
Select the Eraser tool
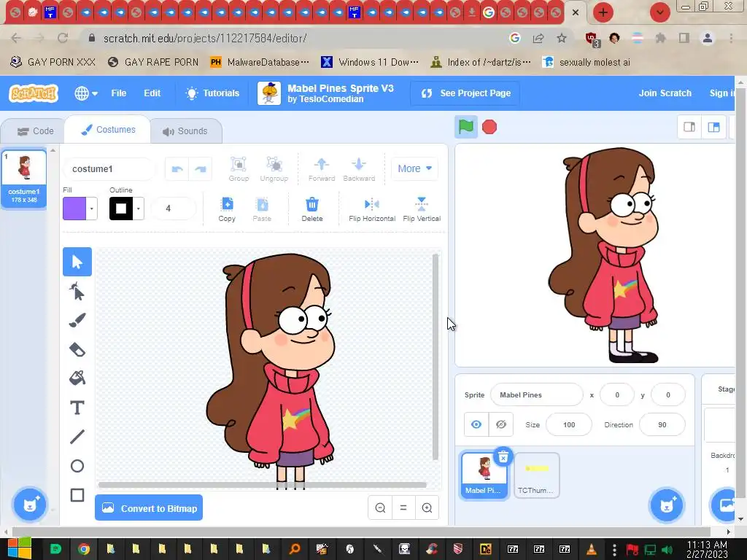(77, 349)
